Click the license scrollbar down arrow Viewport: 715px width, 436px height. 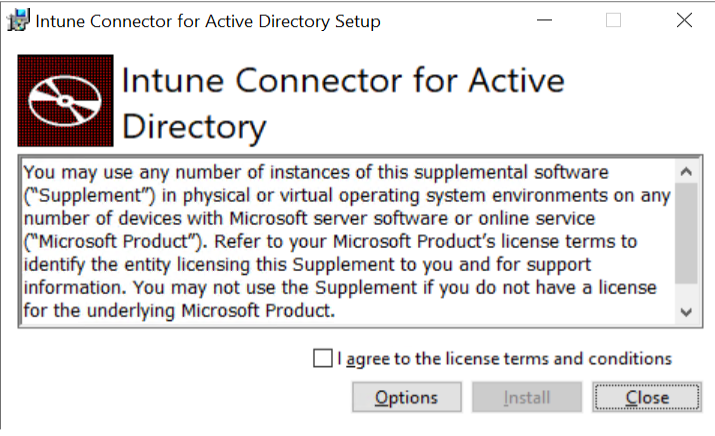[x=685, y=312]
